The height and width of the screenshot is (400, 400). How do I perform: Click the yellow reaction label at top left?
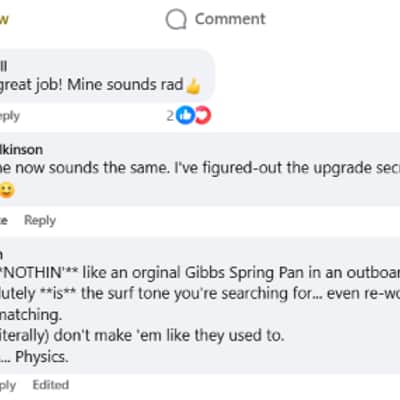tap(4, 19)
